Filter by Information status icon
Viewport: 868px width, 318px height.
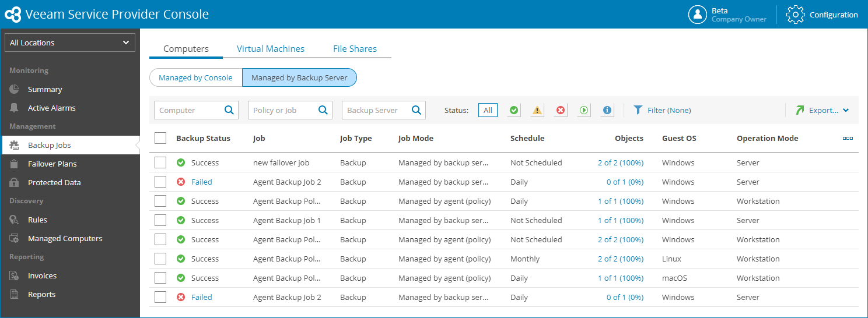pos(607,110)
